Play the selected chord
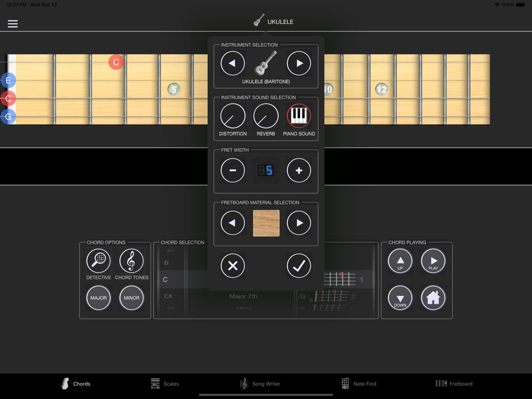 point(433,261)
